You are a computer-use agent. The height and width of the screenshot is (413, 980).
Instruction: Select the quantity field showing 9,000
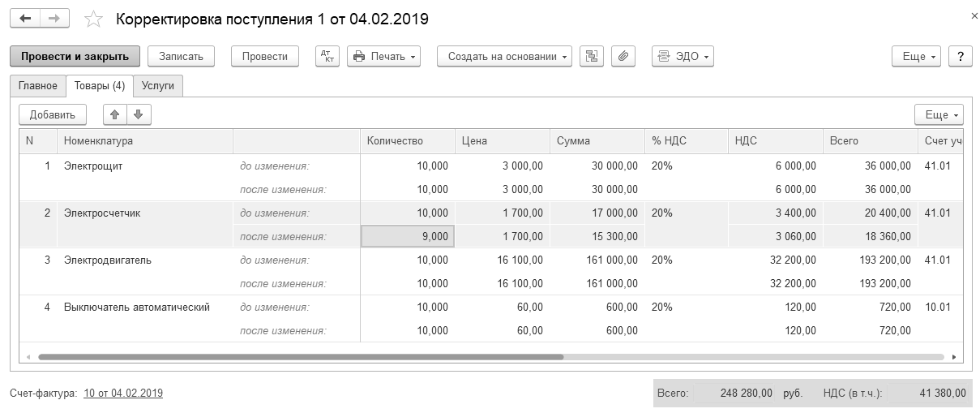407,236
